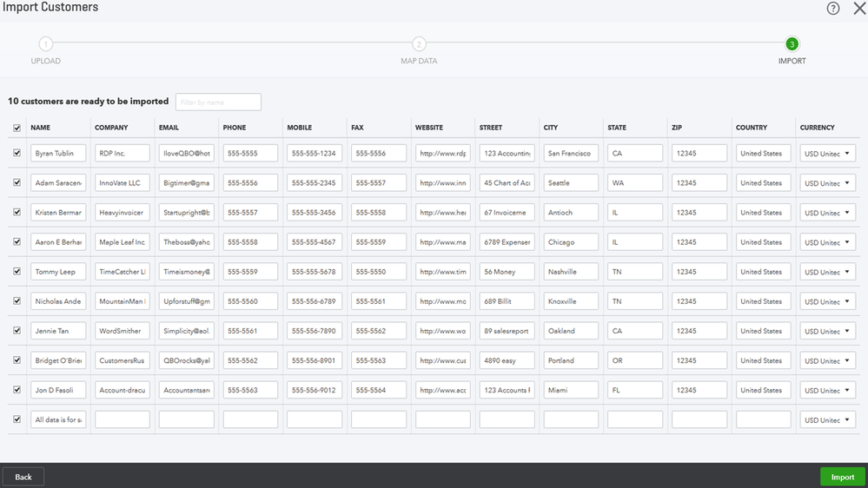Open currency dropdown for Tommy Leep row
Image resolution: width=868 pixels, height=488 pixels.
tap(827, 272)
